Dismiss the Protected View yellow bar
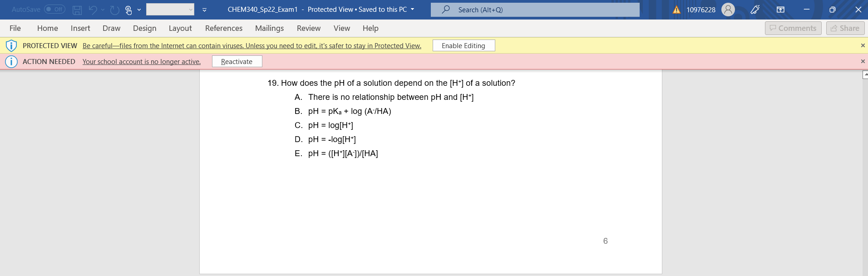The width and height of the screenshot is (868, 276). pyautogui.click(x=863, y=45)
